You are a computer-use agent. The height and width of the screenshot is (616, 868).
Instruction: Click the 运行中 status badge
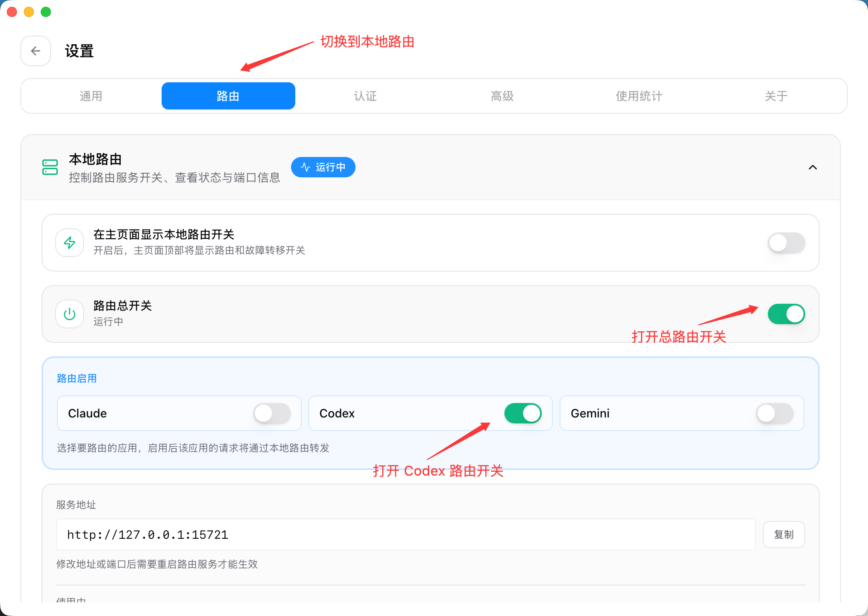click(323, 167)
